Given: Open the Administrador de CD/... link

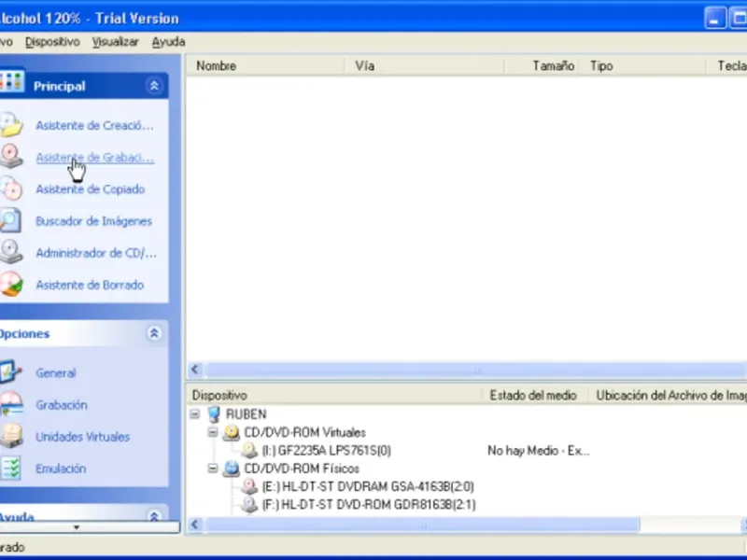Looking at the screenshot, I should (x=96, y=253).
